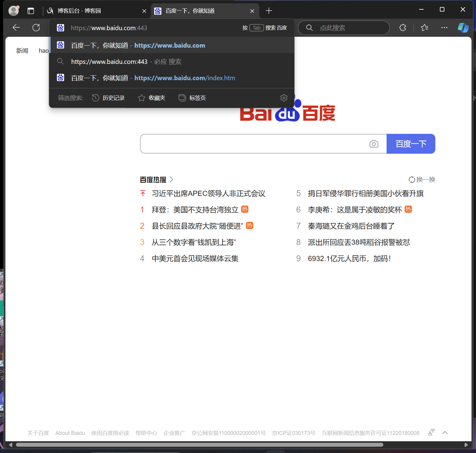
Task: Filter suggestions by 收藏夹
Action: (152, 98)
